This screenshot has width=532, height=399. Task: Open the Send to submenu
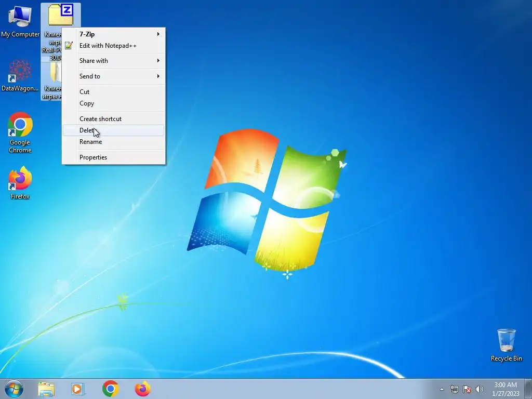point(114,76)
